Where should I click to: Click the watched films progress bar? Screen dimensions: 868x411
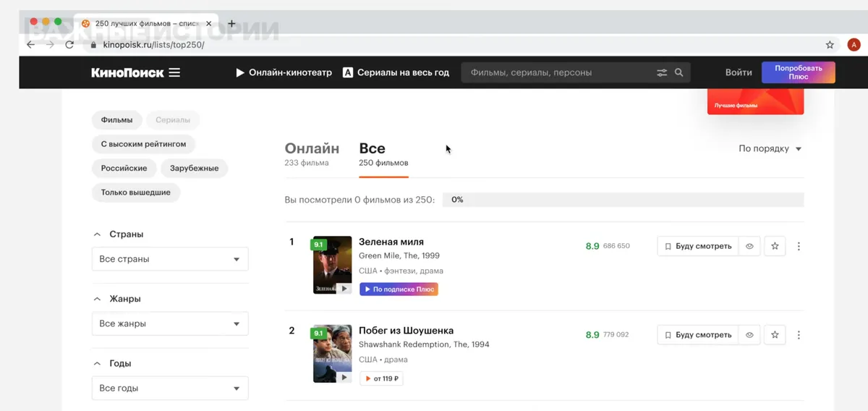pyautogui.click(x=623, y=199)
